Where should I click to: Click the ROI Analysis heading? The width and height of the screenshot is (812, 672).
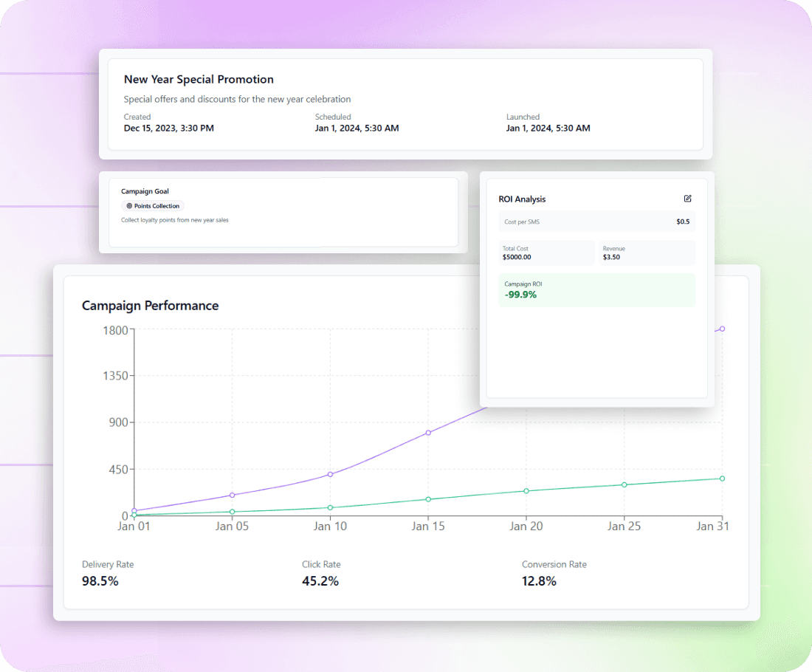[x=522, y=199]
